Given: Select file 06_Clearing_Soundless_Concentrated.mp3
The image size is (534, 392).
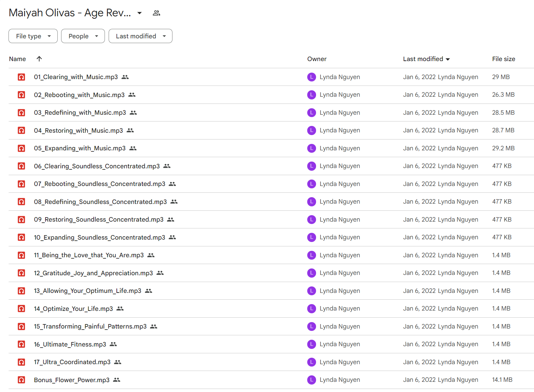Looking at the screenshot, I should pos(97,166).
